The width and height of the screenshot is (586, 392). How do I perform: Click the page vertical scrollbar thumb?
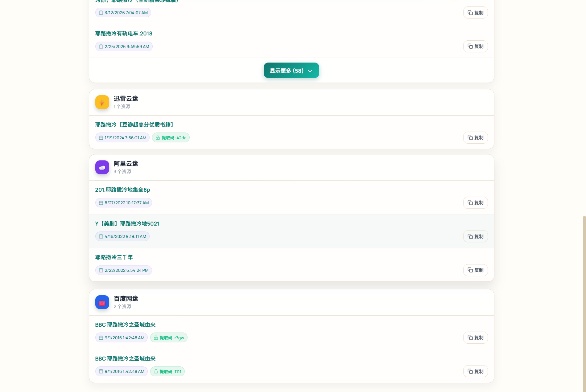click(584, 304)
